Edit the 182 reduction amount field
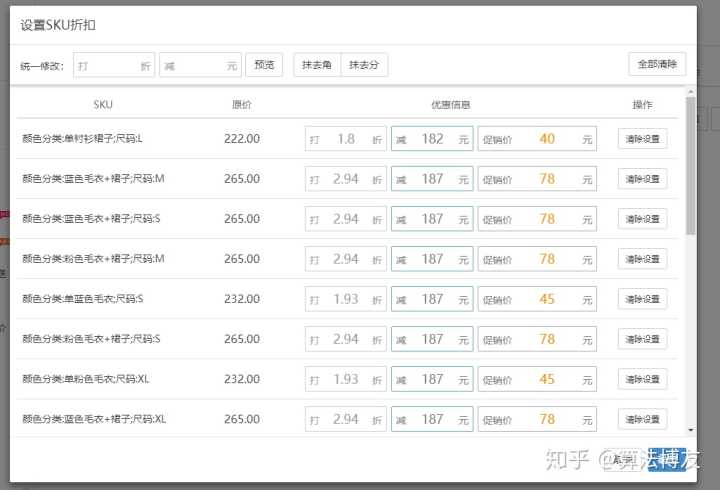Screen dimensions: 720x490 click(x=431, y=139)
